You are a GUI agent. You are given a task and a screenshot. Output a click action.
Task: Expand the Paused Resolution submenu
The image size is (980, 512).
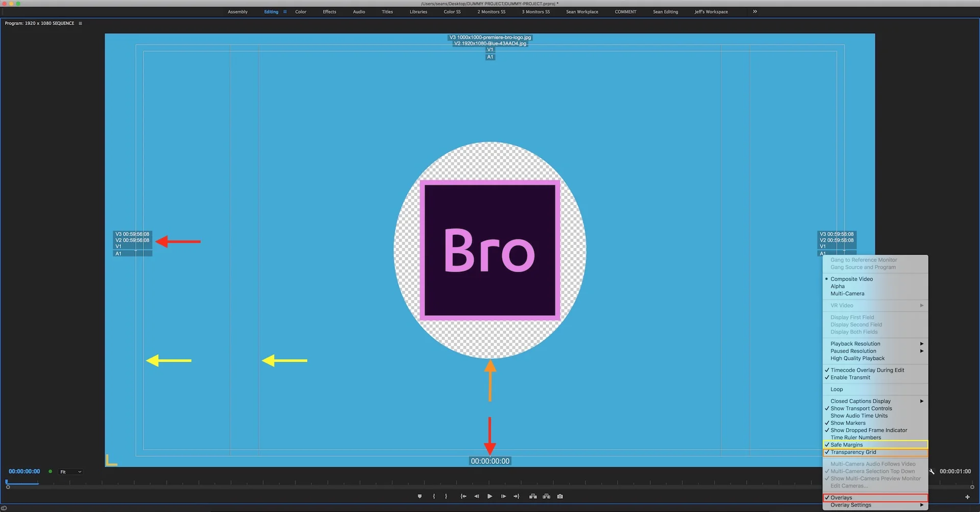point(875,351)
